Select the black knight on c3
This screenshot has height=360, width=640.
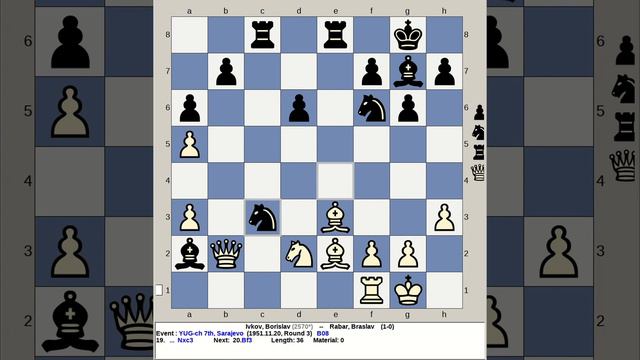tap(262, 218)
